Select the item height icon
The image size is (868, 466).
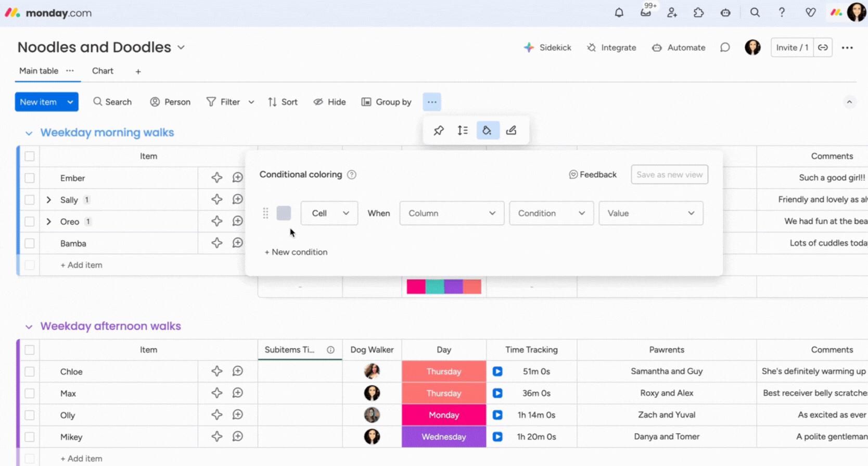[463, 131]
